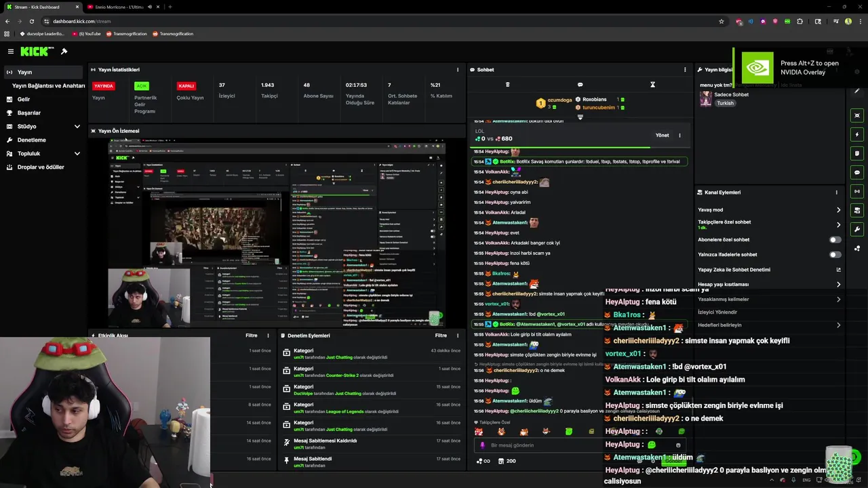Click the browser reload button
The height and width of the screenshot is (488, 868).
(31, 21)
